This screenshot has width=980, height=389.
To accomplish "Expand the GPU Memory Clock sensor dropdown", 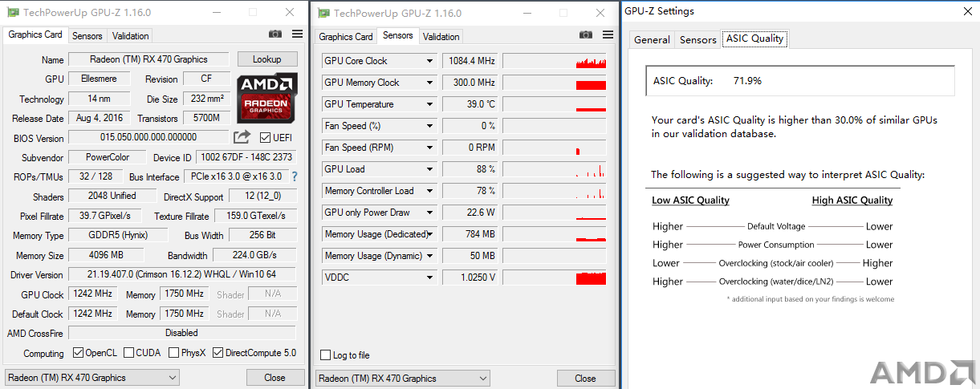I will tap(429, 83).
